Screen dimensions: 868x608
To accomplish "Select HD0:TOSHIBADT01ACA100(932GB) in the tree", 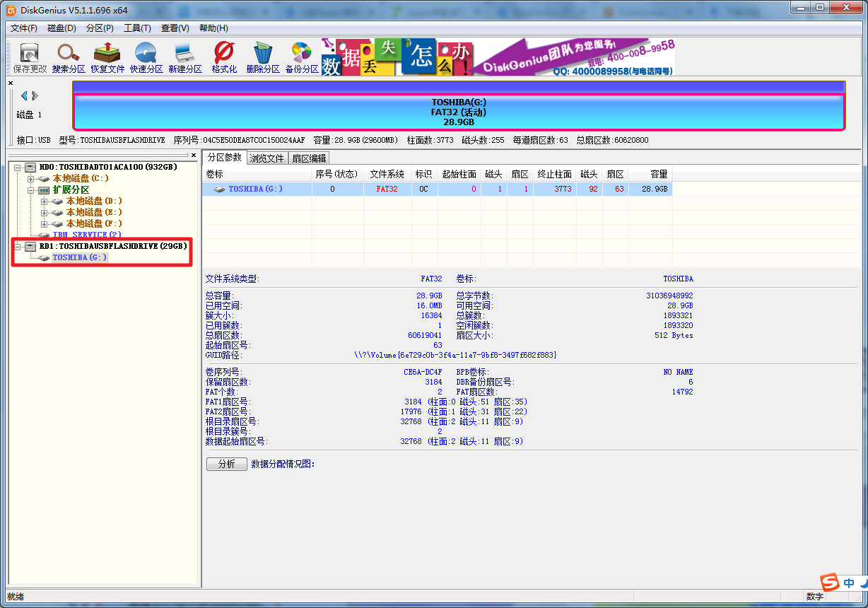I will coord(107,167).
